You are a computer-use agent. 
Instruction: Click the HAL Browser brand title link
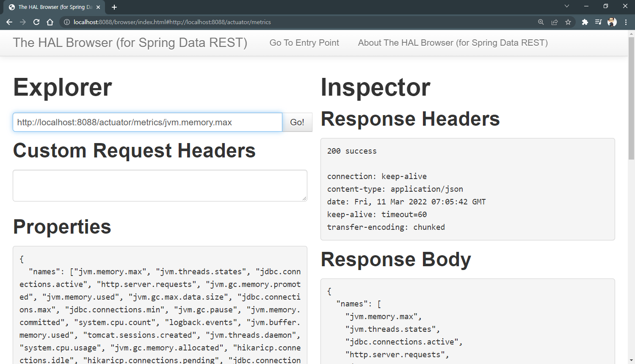tap(130, 43)
